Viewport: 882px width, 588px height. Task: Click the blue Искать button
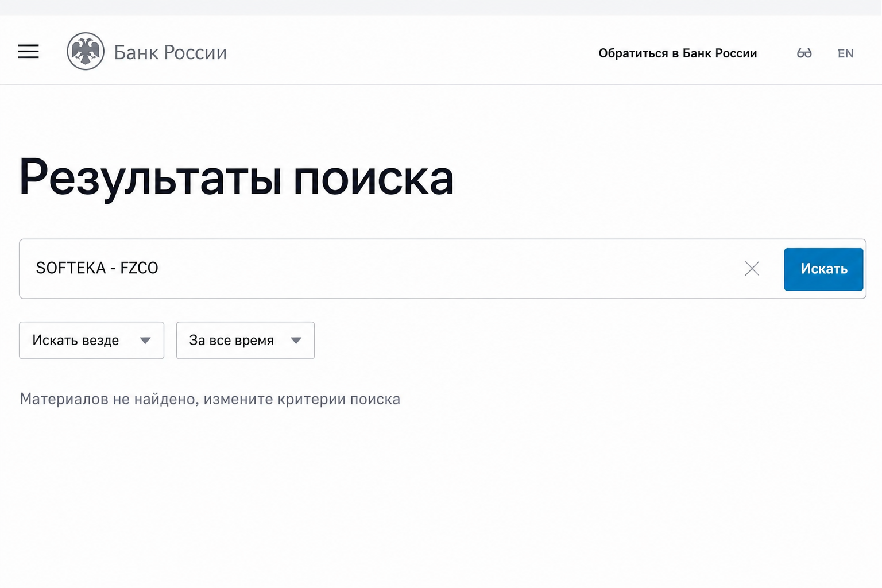[x=823, y=269]
